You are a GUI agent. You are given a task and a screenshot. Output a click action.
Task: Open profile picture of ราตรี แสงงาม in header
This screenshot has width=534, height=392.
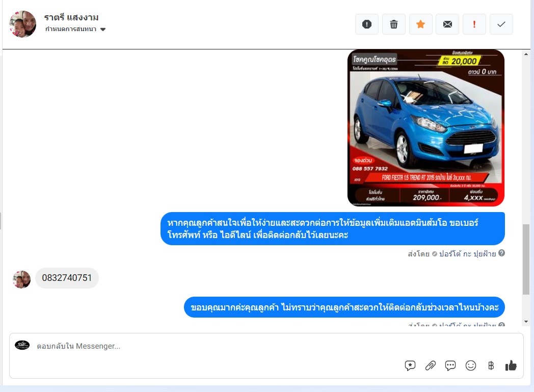(22, 24)
